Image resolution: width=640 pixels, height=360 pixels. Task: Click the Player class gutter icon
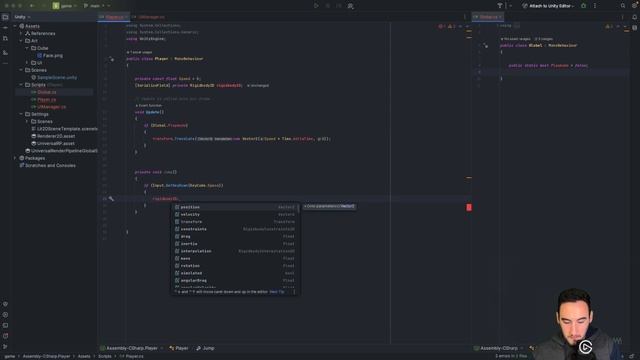111,59
